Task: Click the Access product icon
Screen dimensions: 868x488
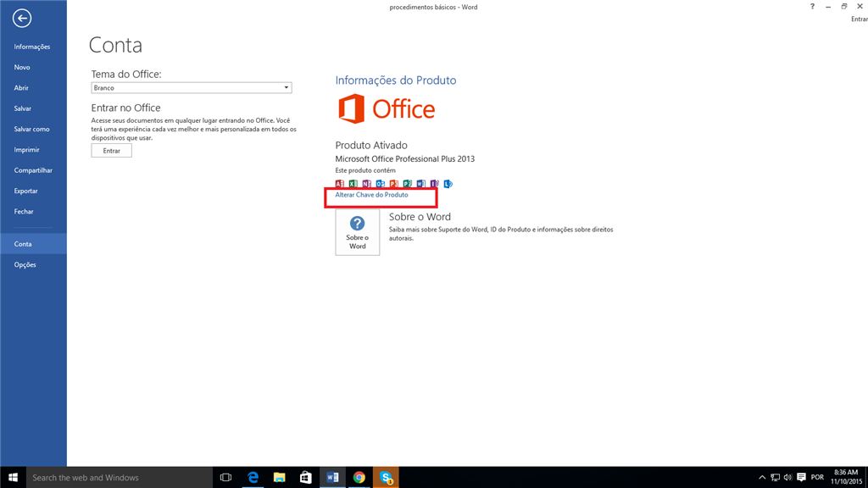Action: click(340, 184)
